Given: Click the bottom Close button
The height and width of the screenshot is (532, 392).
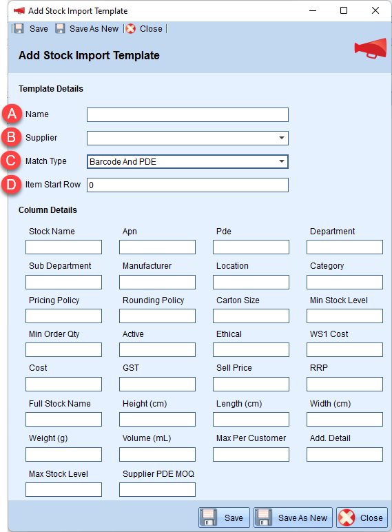Looking at the screenshot, I should (362, 518).
